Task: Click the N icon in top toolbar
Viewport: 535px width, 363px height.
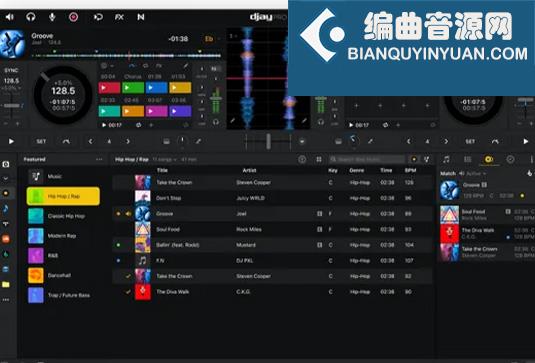Action: click(141, 17)
